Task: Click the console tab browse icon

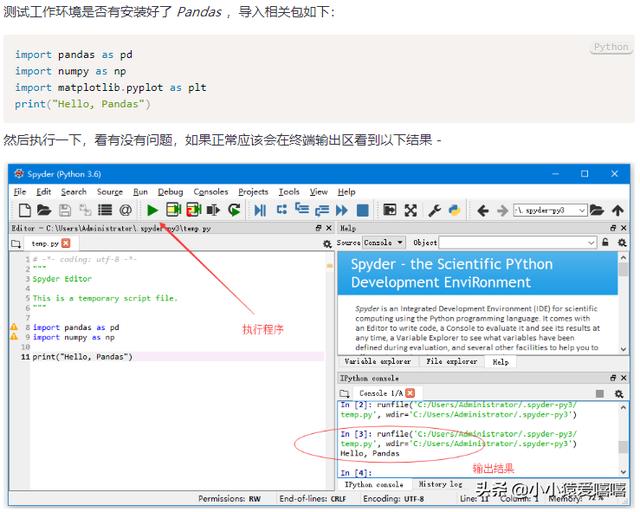Action: [x=345, y=394]
